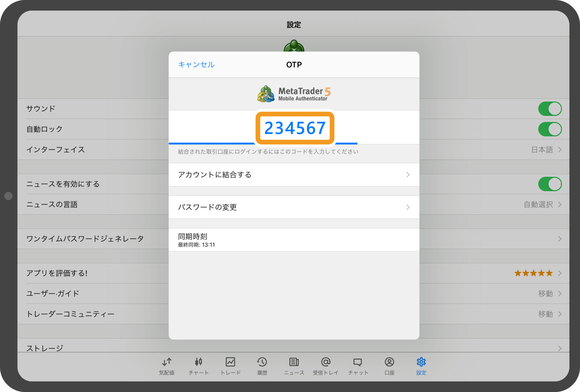Toggle the Enable News (ニュースを有効にする) switch
Screen dimensions: 580x392
550,184
